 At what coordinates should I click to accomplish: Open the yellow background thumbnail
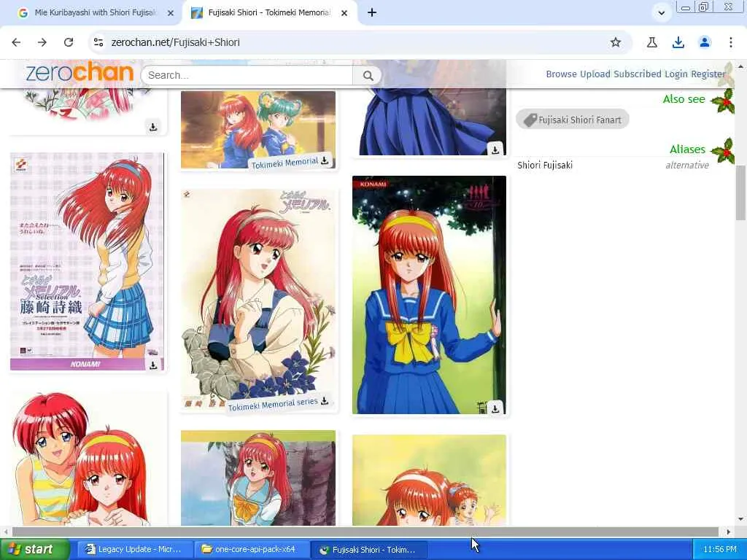429,480
